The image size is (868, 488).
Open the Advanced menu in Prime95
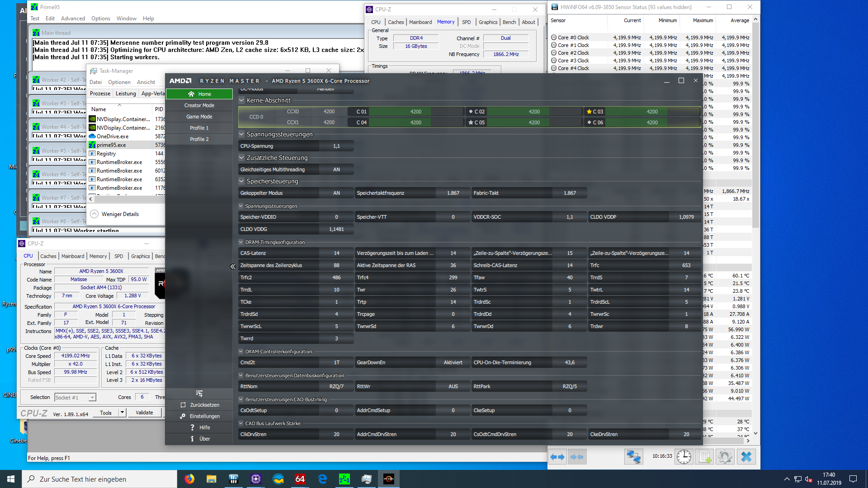pyautogui.click(x=73, y=19)
